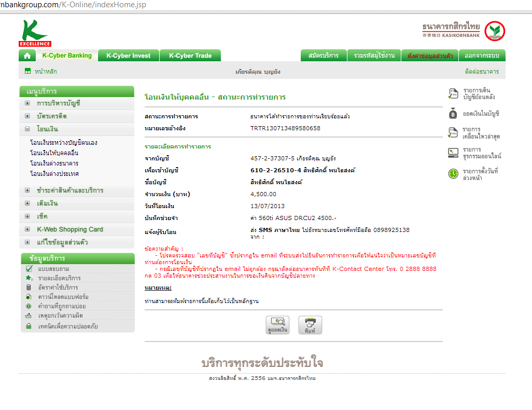Open the รายการเคลื่อนไหวล่าสุด document icon
This screenshot has width=532, height=410.
click(x=453, y=132)
